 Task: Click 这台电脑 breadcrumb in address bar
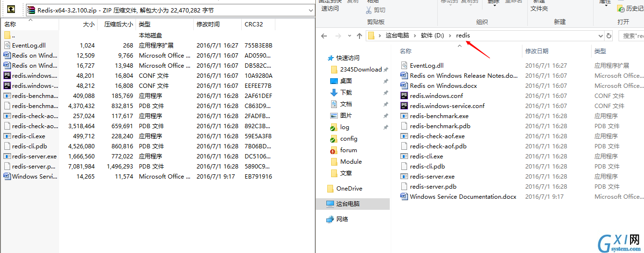[397, 36]
